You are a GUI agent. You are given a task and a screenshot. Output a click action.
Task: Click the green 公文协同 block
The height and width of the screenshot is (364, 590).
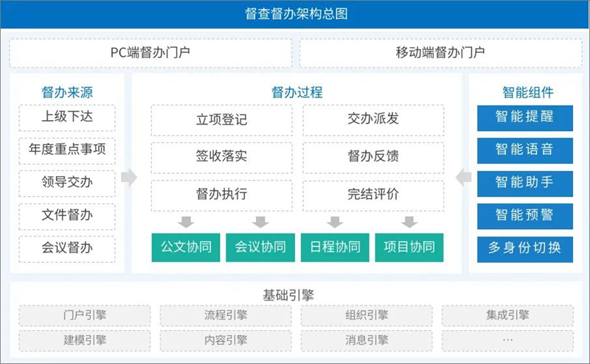(x=186, y=247)
